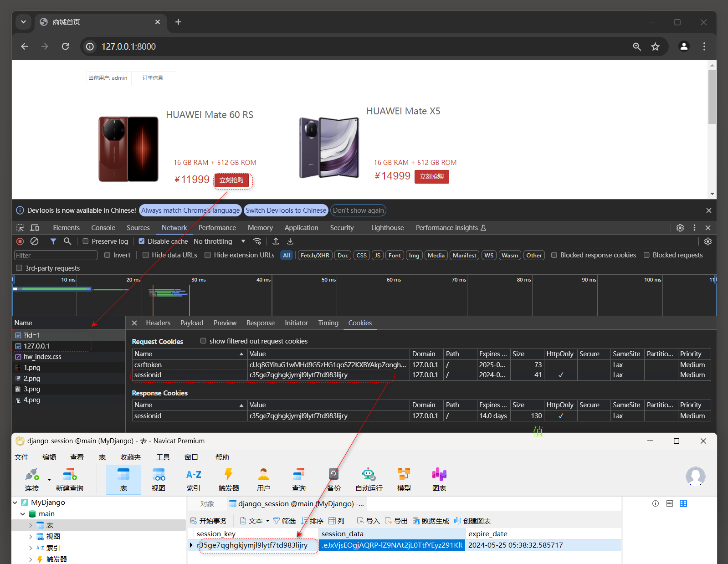Screen dimensions: 728x564
Task: Switch to Elements DevTools tab
Action: point(67,228)
